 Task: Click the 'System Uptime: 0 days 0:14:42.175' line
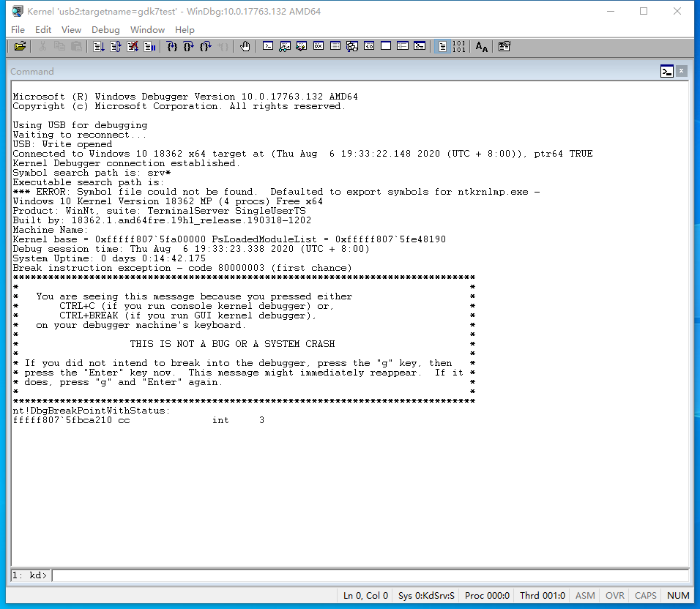[x=109, y=258]
